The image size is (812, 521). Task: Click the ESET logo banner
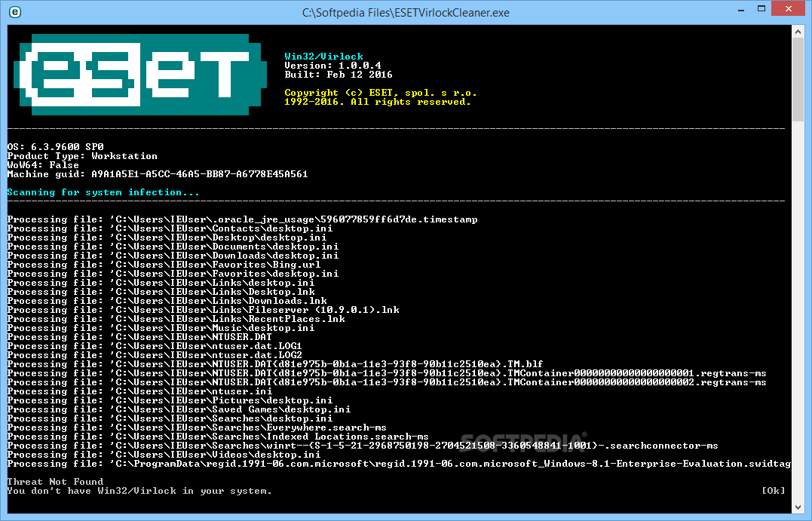click(140, 75)
